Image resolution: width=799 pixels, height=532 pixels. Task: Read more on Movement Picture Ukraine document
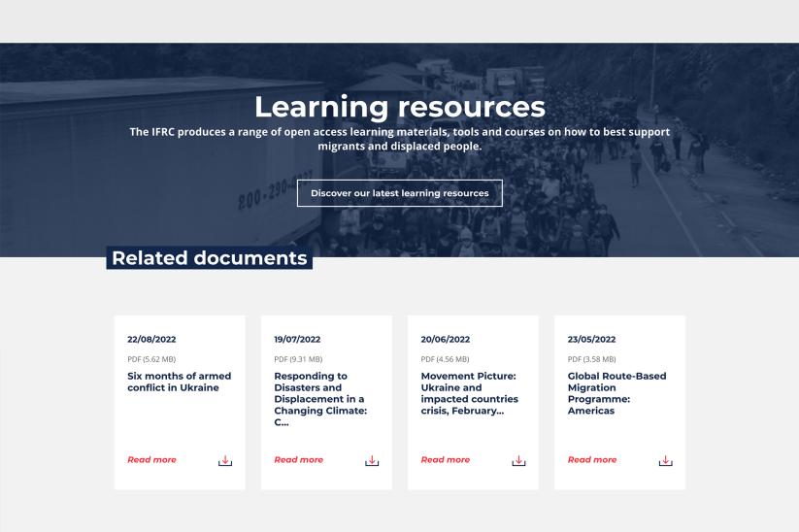tap(445, 459)
